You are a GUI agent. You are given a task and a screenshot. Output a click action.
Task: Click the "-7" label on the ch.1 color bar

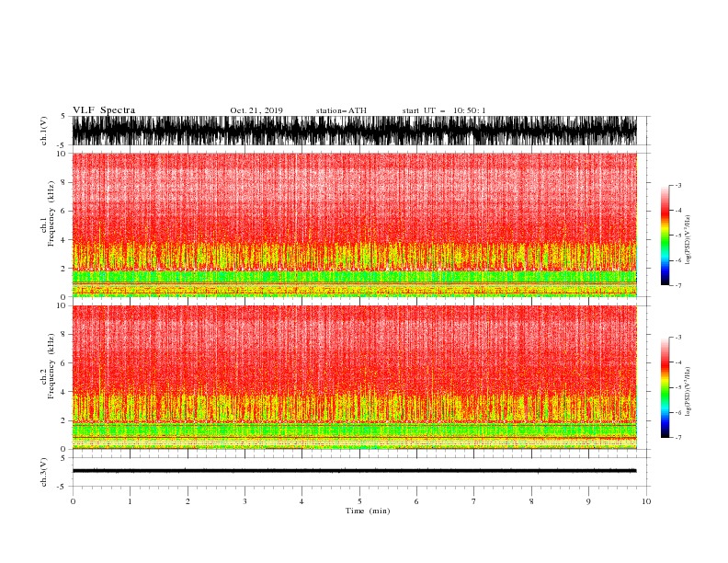[678, 285]
